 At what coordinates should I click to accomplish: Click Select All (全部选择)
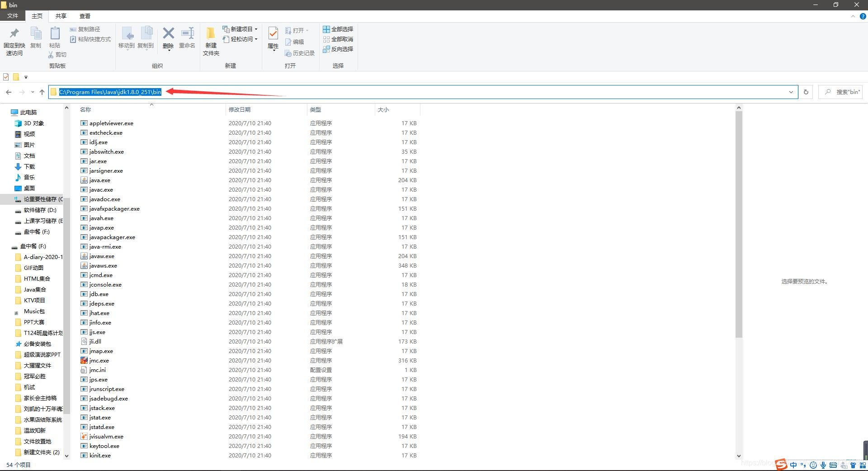[x=338, y=29]
